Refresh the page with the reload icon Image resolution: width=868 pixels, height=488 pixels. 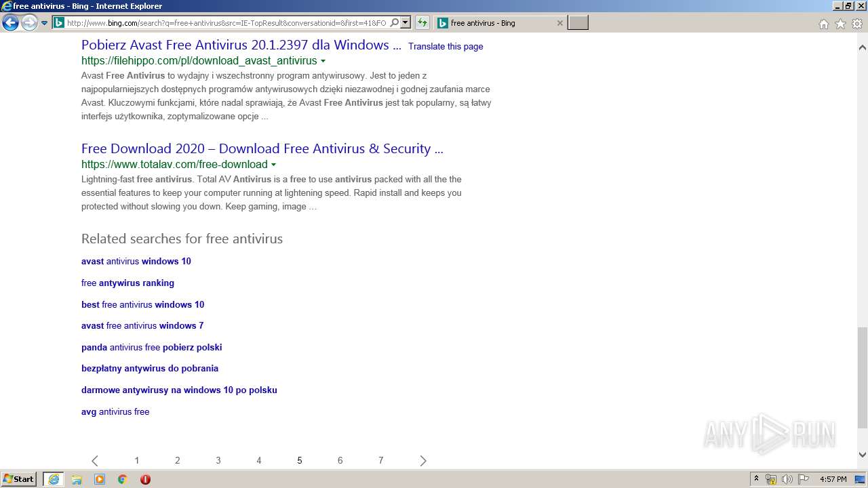[422, 23]
